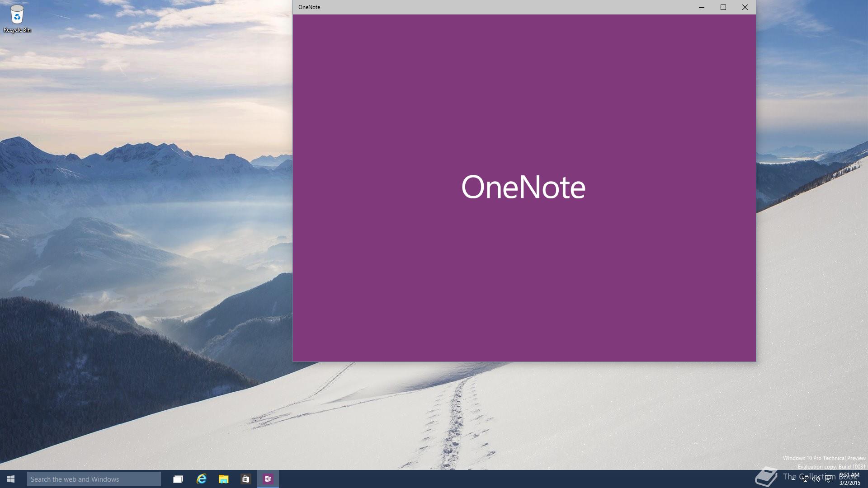
Task: Launch Internet Explorer from the taskbar
Action: coord(201,479)
